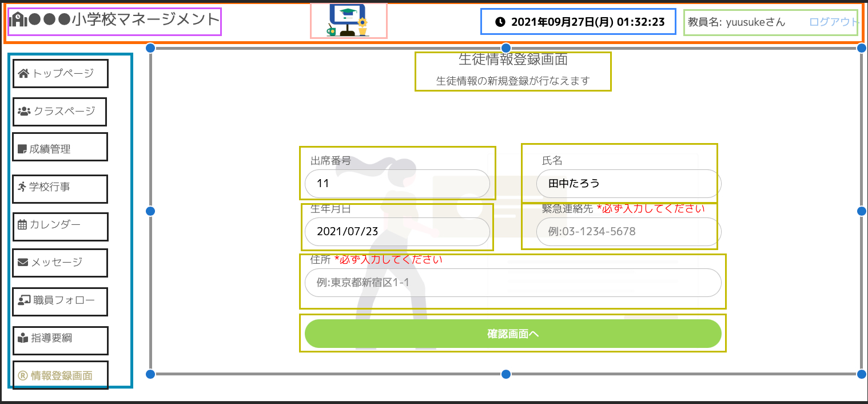The height and width of the screenshot is (404, 868).
Task: Click the clock icon beside the date display
Action: (500, 22)
